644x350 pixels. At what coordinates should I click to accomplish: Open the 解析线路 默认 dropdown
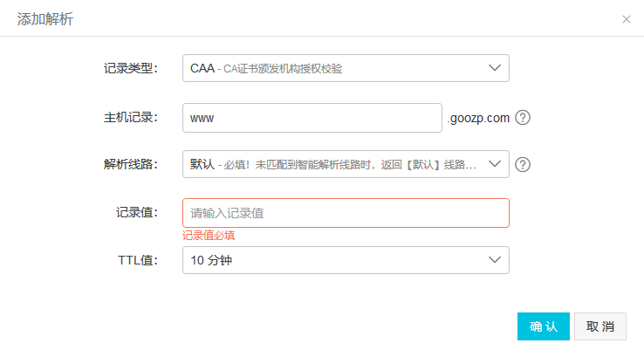346,164
